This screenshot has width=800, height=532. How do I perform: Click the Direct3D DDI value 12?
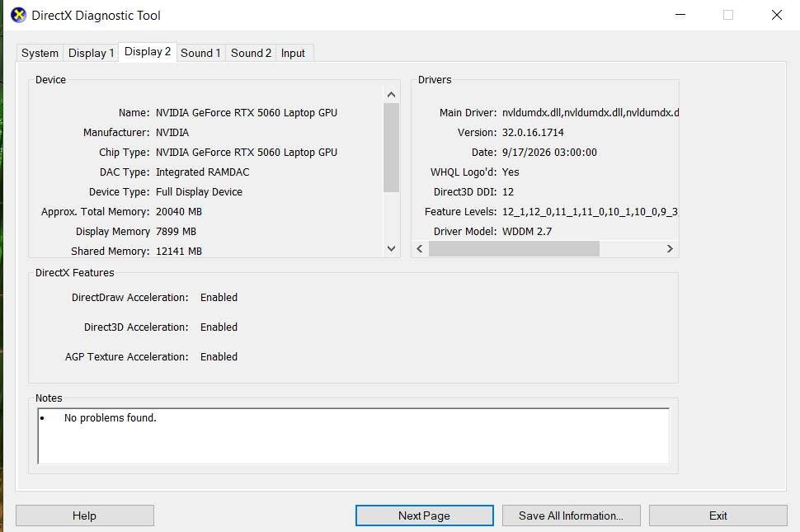(x=508, y=192)
